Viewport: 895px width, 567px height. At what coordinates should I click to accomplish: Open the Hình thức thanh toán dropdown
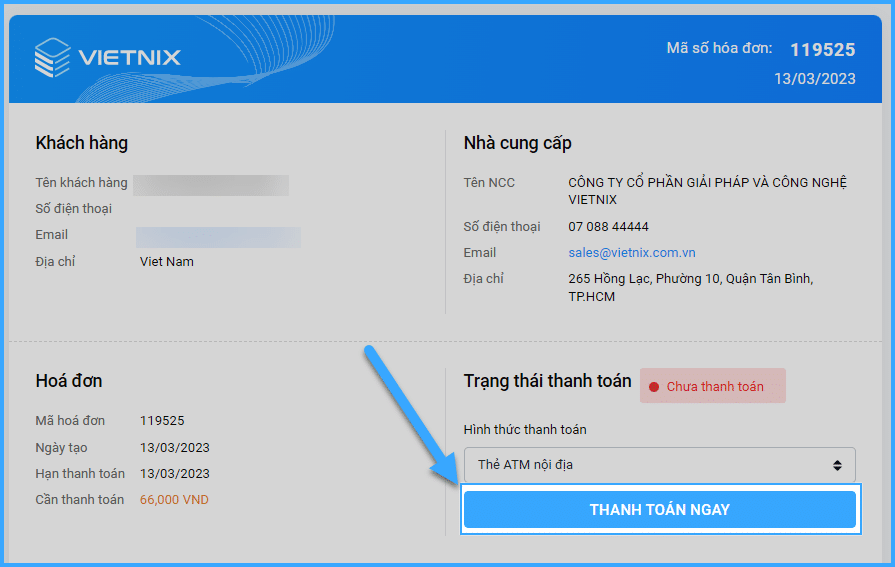660,465
